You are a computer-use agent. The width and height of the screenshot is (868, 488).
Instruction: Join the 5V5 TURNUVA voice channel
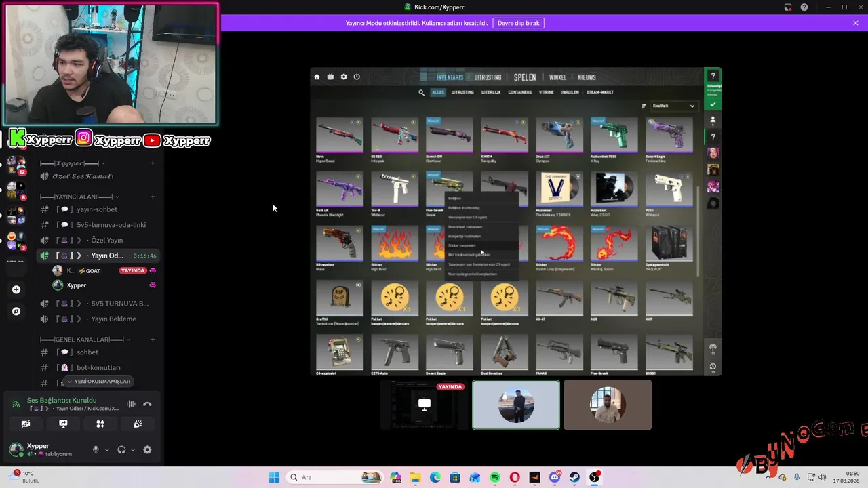point(99,303)
